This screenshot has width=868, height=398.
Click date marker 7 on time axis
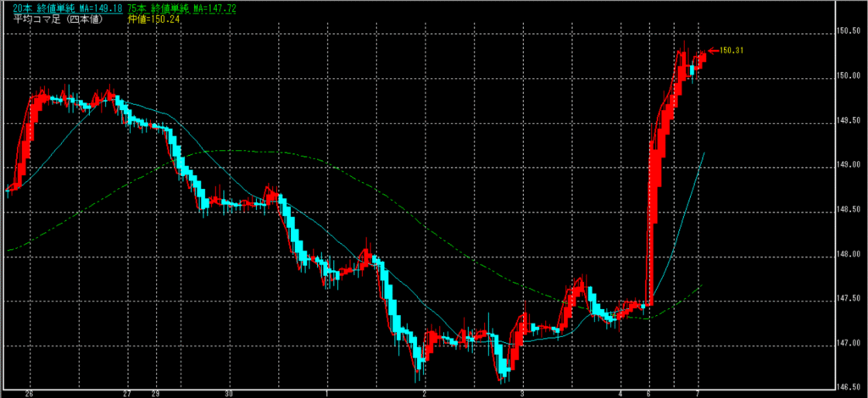697,394
